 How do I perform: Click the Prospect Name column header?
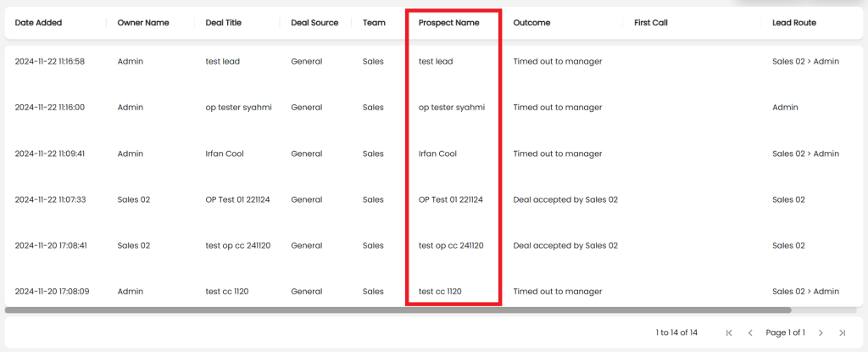pos(448,23)
